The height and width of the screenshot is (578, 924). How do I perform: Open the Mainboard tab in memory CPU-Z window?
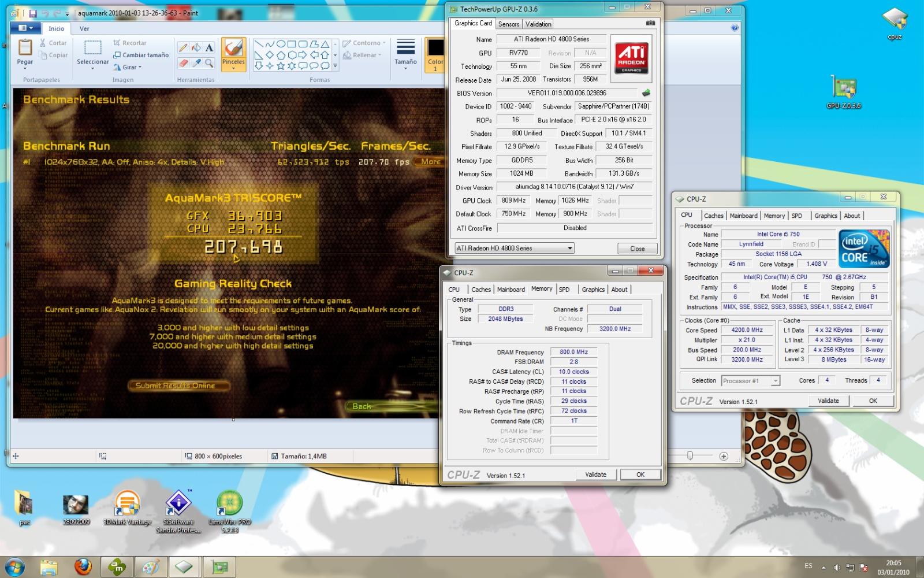[x=511, y=290]
